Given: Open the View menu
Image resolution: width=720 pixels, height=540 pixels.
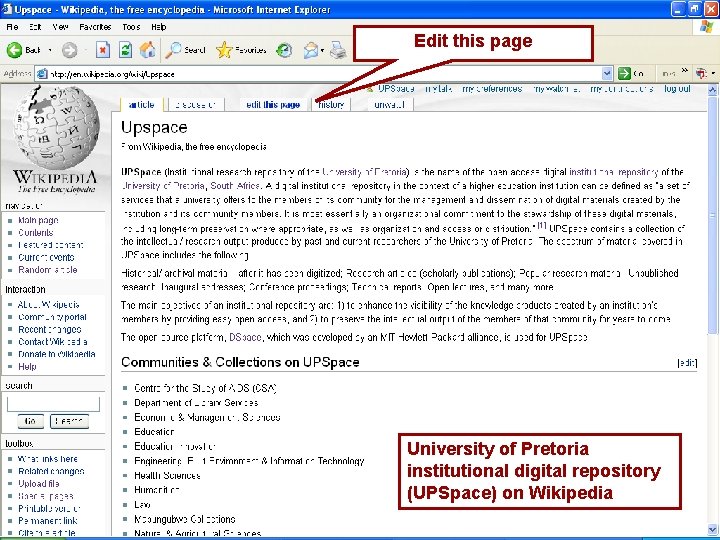Looking at the screenshot, I should pos(60,27).
